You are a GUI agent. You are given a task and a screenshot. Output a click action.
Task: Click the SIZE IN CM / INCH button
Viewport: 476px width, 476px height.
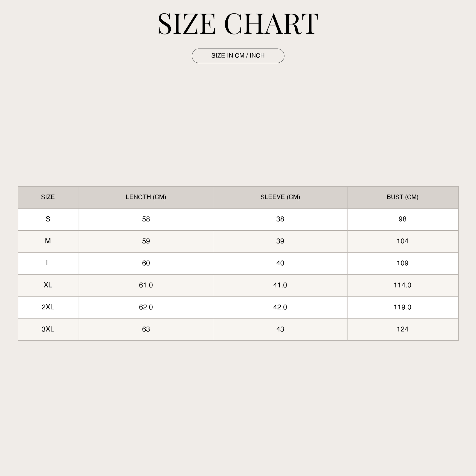tap(238, 56)
